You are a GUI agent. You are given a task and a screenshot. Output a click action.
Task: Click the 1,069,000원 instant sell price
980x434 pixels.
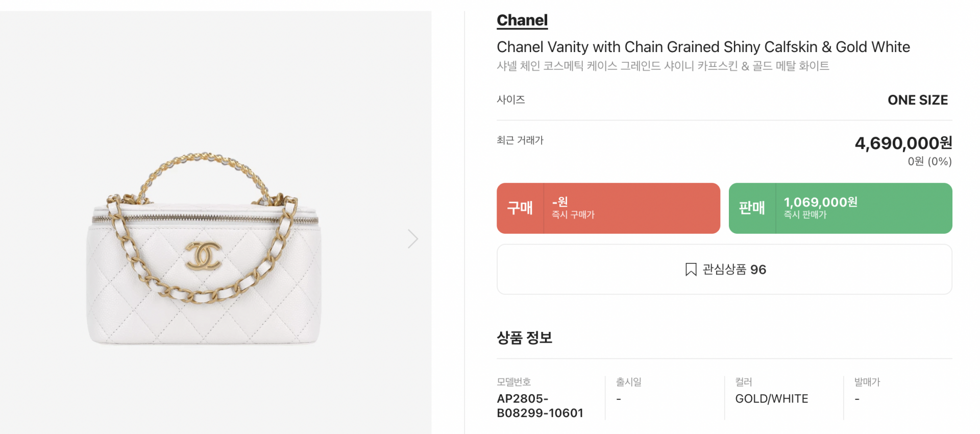(x=820, y=202)
